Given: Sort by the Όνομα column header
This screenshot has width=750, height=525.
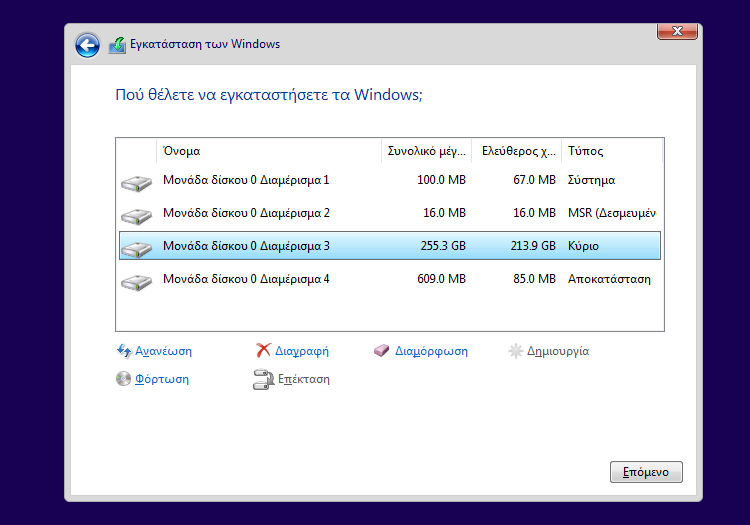Looking at the screenshot, I should pos(269,151).
